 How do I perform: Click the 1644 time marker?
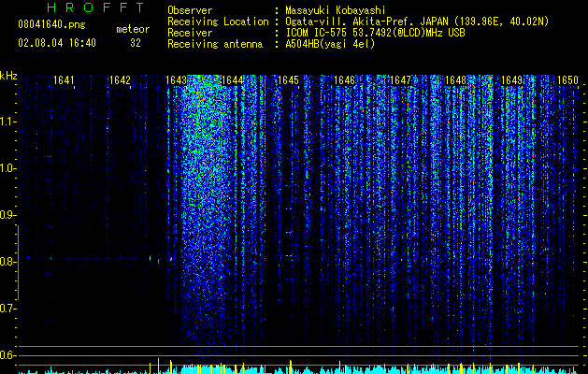click(x=233, y=80)
